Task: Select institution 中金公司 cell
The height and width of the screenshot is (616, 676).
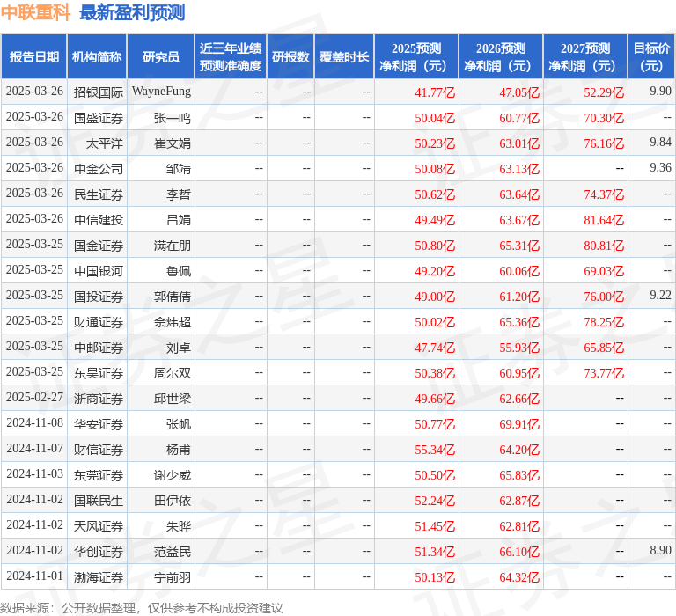Action: click(99, 169)
